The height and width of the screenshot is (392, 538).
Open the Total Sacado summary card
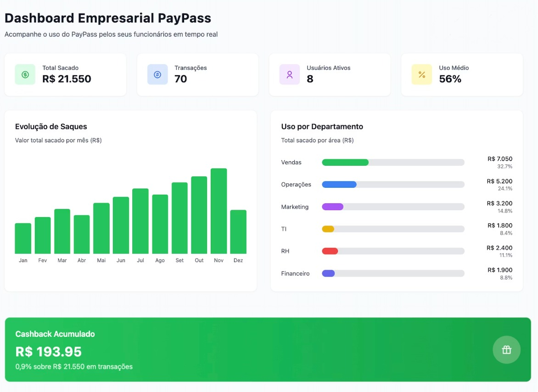coord(66,74)
